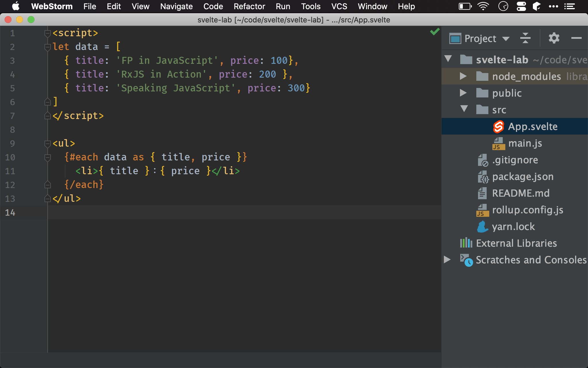The image size is (588, 368).
Task: Open the Navigate menu
Action: click(x=176, y=6)
